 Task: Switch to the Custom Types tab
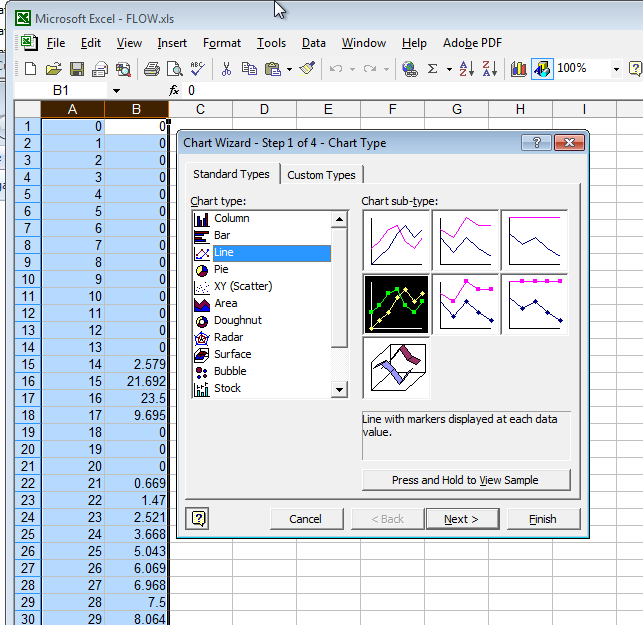tap(321, 175)
